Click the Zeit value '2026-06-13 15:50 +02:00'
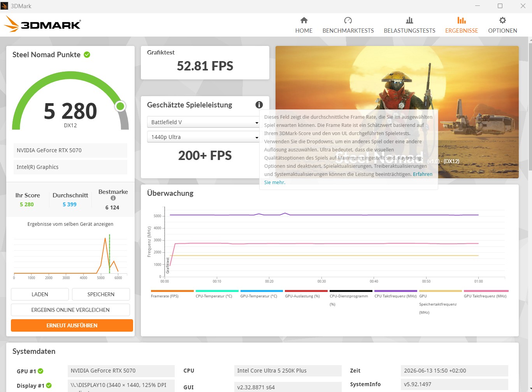The image size is (532, 392). tap(454, 371)
